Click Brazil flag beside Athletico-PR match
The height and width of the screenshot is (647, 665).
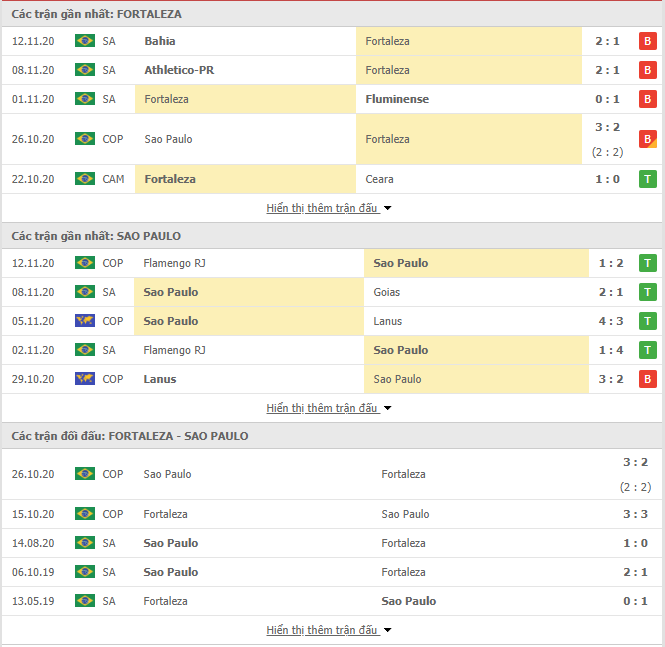[x=85, y=70]
